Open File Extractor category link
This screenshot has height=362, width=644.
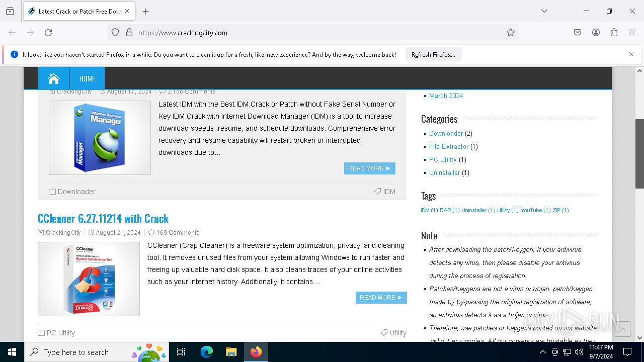coord(449,146)
